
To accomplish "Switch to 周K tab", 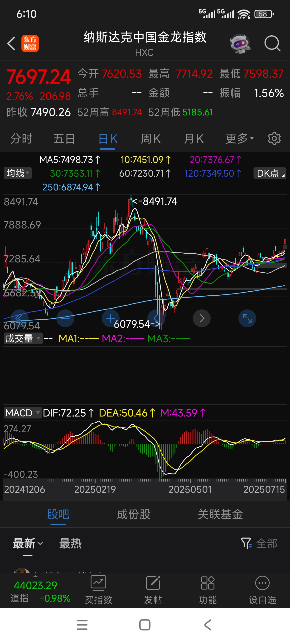I will pos(151,138).
